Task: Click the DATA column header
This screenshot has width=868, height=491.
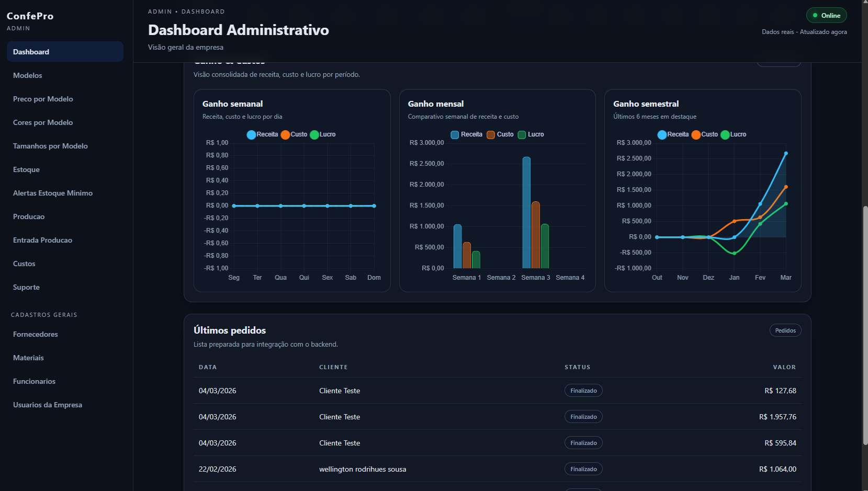Action: point(208,367)
